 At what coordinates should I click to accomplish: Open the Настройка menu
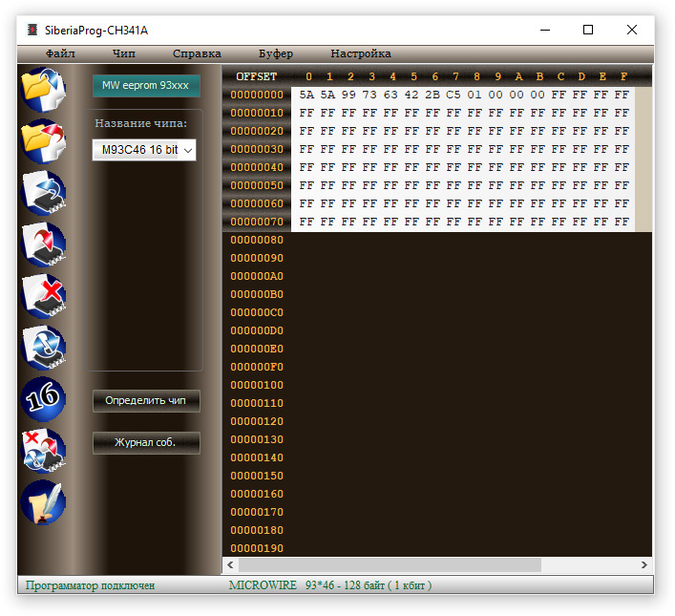(x=360, y=53)
